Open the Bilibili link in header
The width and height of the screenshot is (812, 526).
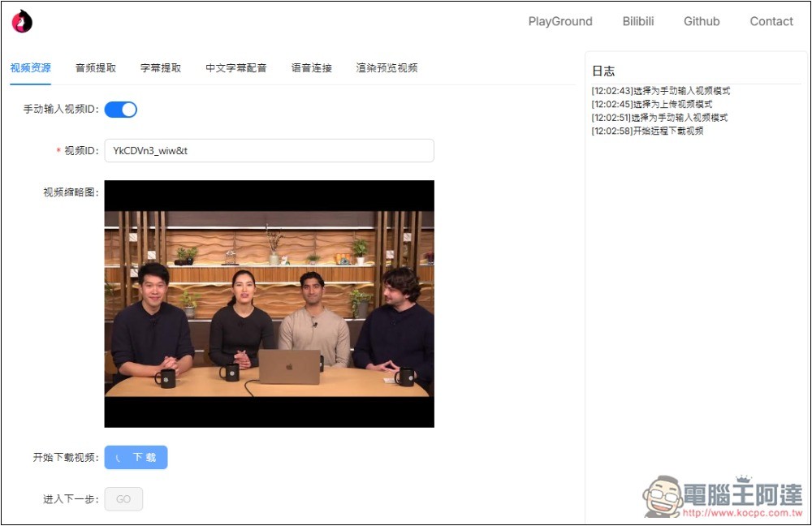point(638,22)
